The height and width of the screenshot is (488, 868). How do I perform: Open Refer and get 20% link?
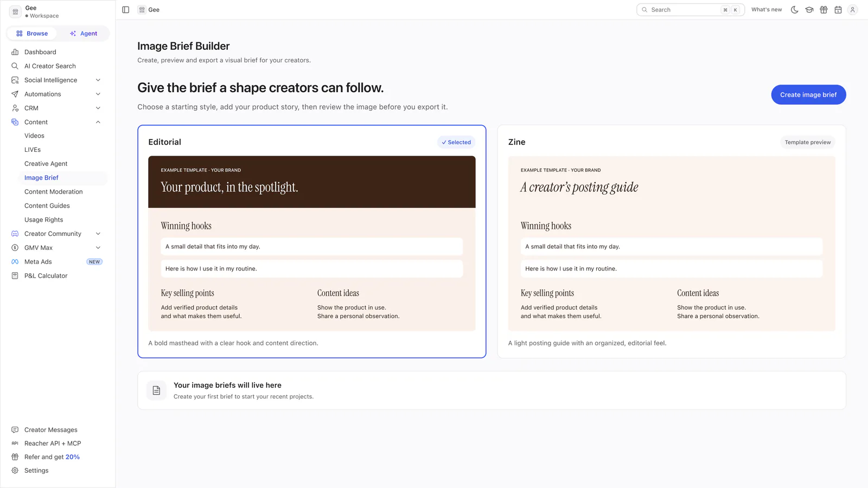click(x=52, y=457)
